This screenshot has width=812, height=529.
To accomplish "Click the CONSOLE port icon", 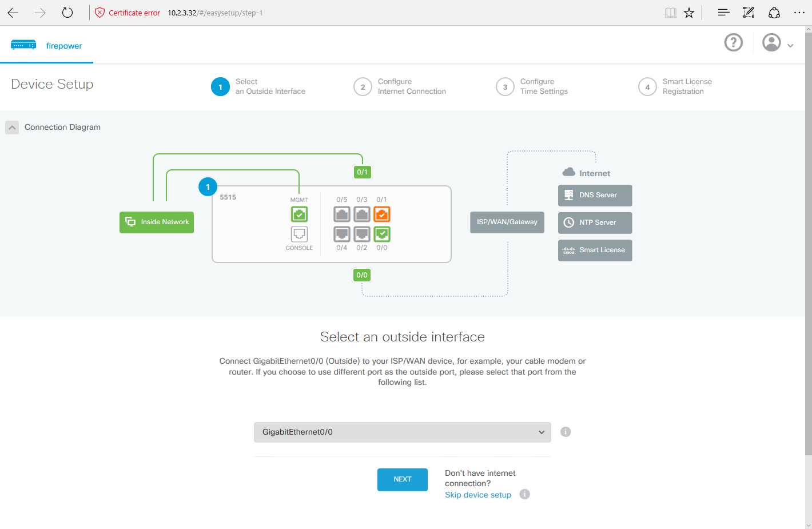I will [299, 234].
